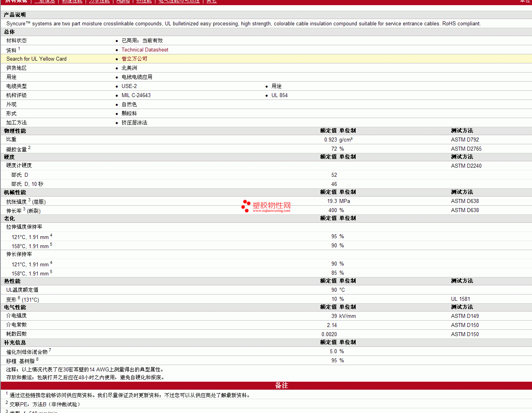Click the 拉伸强度保持率 row label
Screen dimensions: 532x413
click(24, 227)
